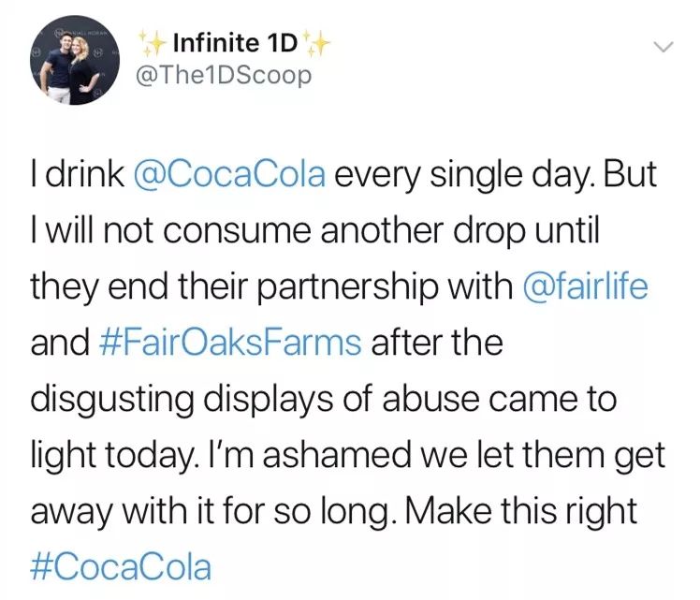Follow the @fairlife mention link
The image size is (700, 600).
584,285
